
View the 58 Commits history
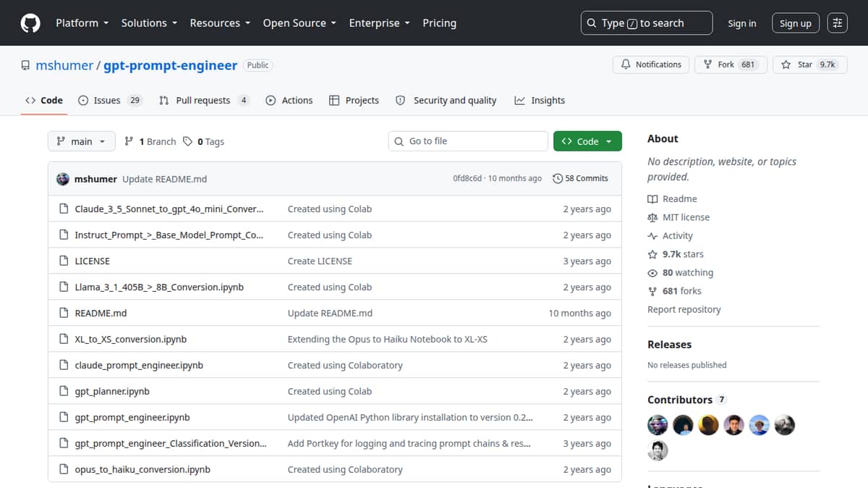click(580, 178)
